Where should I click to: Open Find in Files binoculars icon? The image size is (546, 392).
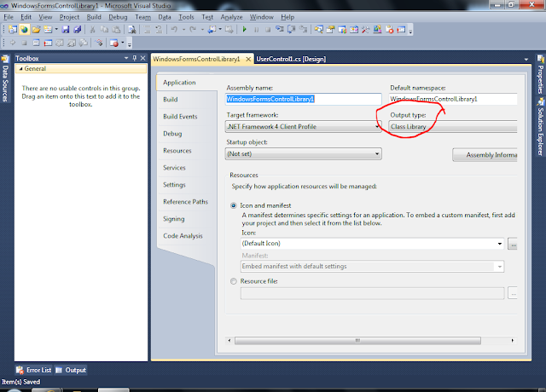point(132,30)
